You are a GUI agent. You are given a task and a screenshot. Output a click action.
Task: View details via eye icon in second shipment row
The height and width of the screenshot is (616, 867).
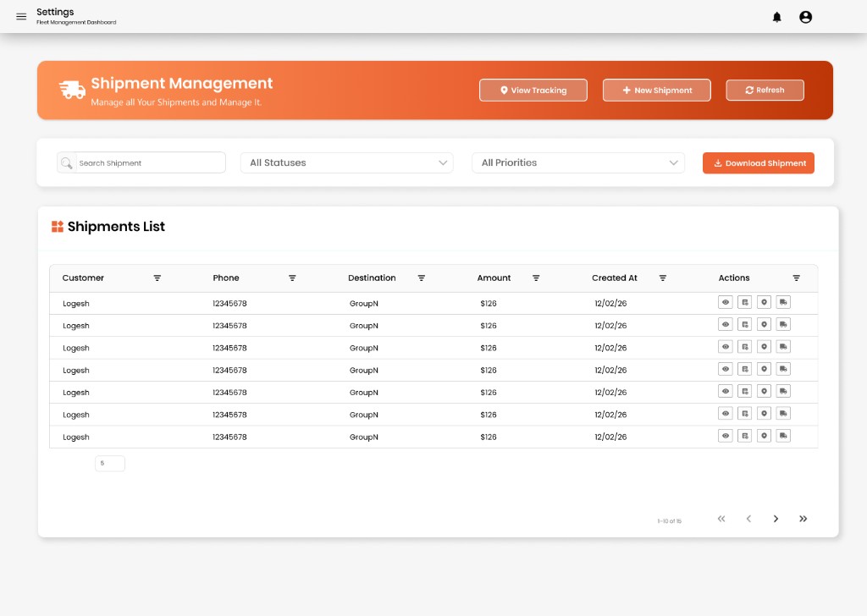point(726,324)
